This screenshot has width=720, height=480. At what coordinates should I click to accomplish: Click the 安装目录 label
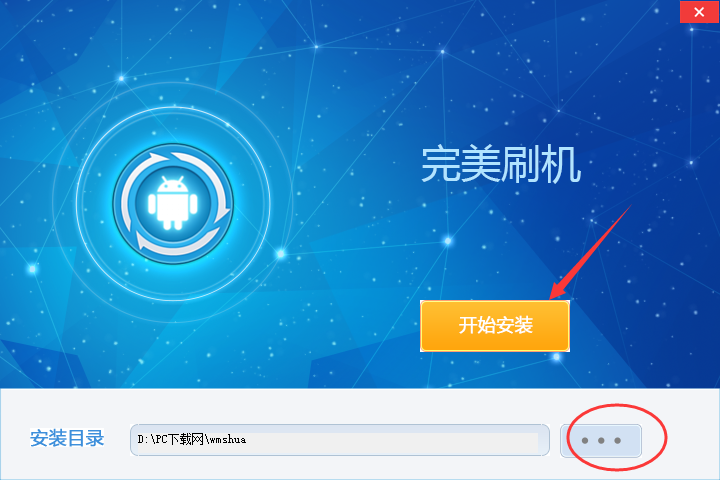(67, 438)
